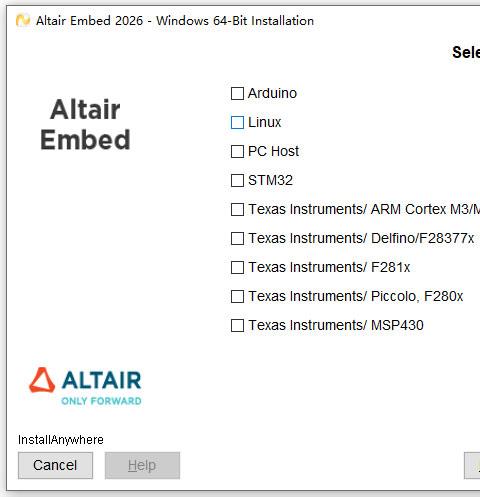Check the Linux target option
The image size is (480, 497).
pyautogui.click(x=237, y=123)
